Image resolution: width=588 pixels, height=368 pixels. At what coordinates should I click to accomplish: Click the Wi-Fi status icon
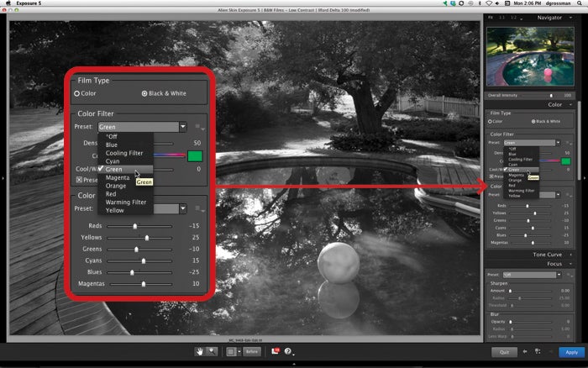coord(489,3)
